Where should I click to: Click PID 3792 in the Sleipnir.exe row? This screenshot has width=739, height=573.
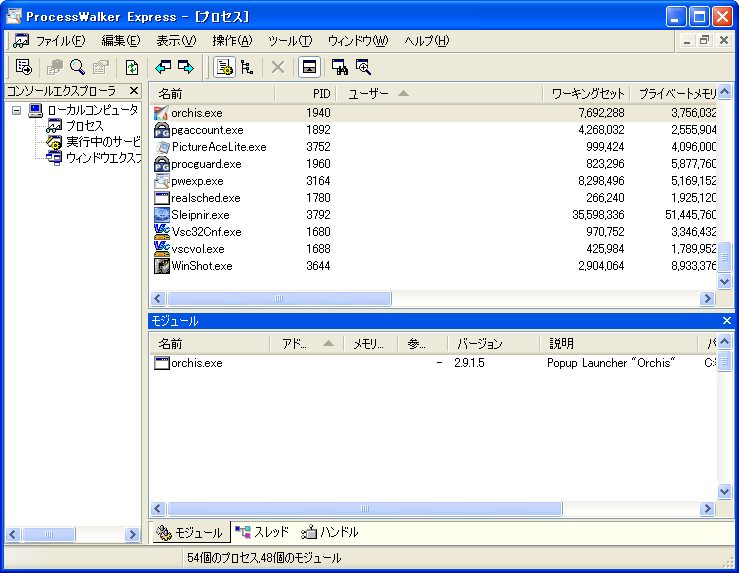click(318, 215)
